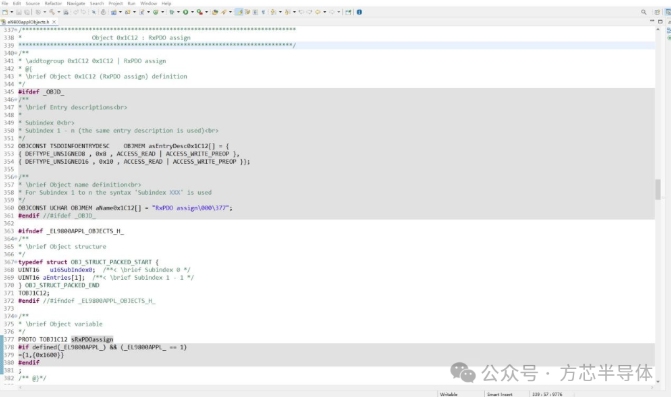The image size is (671, 397).
Task: Collapse the fold marker at line 346
Action: pos(16,100)
